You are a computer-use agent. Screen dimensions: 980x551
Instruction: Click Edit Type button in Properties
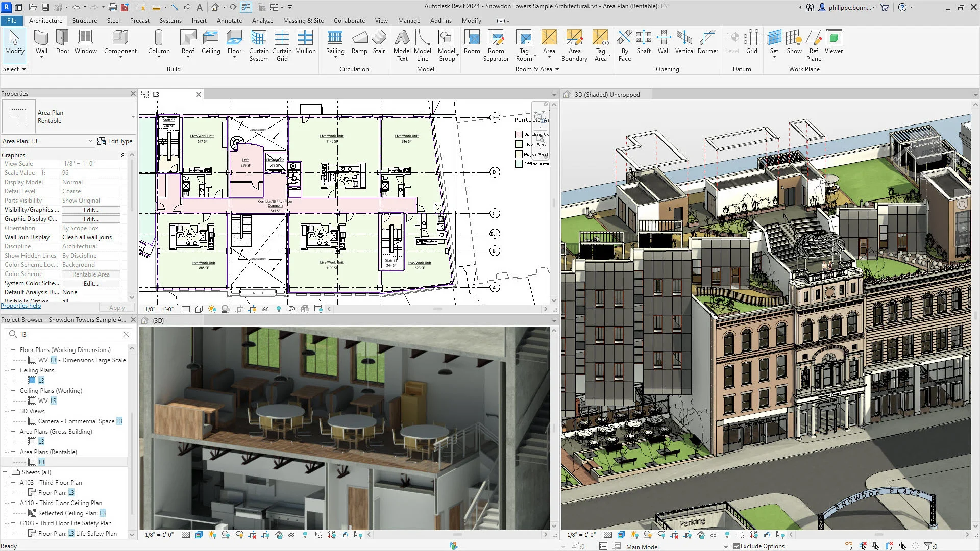tap(115, 141)
